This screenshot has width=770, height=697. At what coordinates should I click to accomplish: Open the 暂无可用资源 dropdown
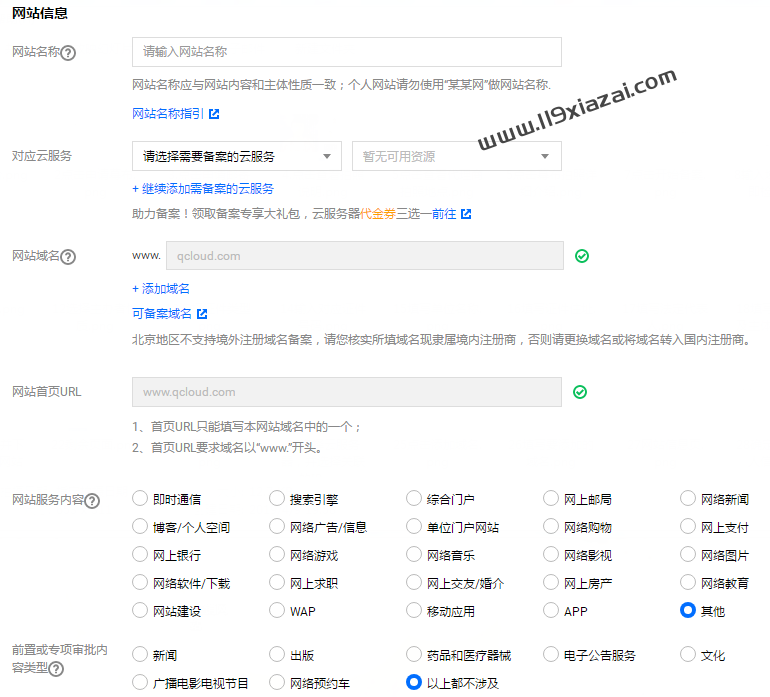pos(457,156)
